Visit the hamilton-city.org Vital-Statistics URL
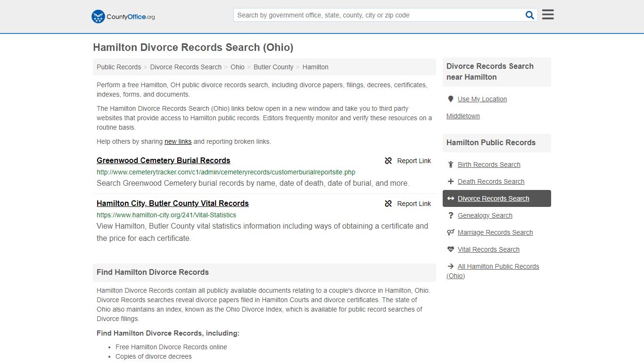Viewport: 644px width, 362px height. (166, 215)
